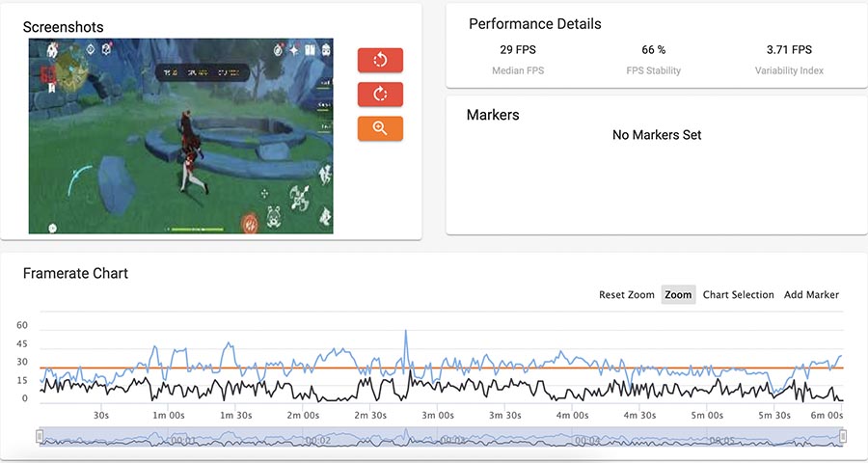Image resolution: width=868 pixels, height=463 pixels.
Task: Click the Framerate Chart heading
Action: click(x=75, y=273)
